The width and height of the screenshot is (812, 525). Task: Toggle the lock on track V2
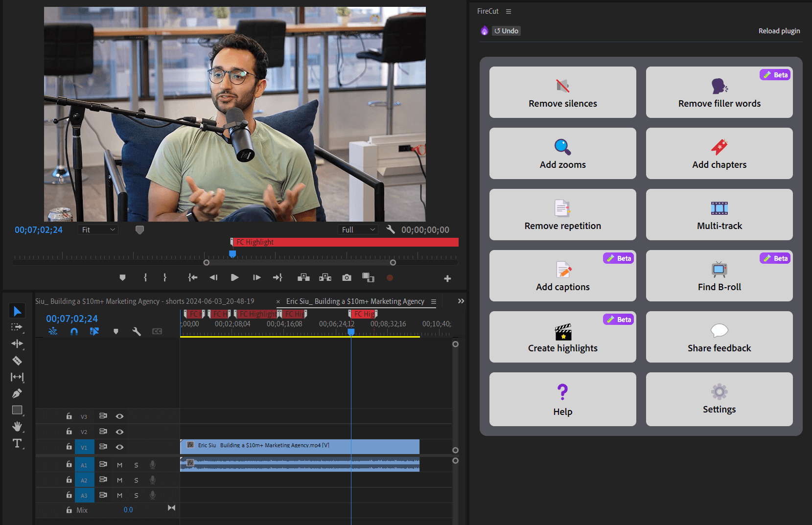click(69, 432)
